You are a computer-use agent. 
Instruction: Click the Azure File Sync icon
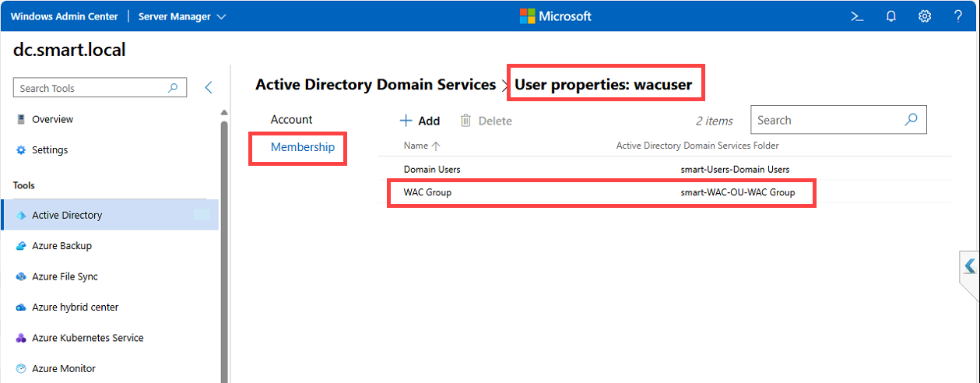click(21, 277)
